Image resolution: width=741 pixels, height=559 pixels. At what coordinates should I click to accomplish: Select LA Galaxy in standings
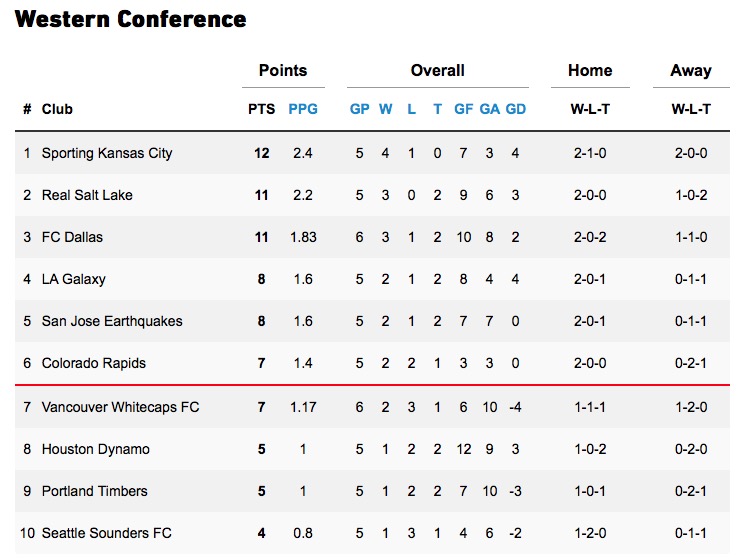[x=74, y=279]
